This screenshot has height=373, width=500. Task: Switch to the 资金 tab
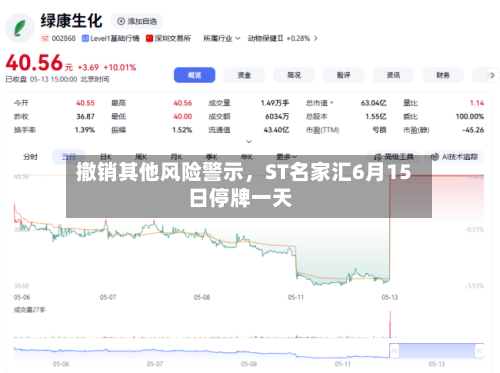point(244,75)
